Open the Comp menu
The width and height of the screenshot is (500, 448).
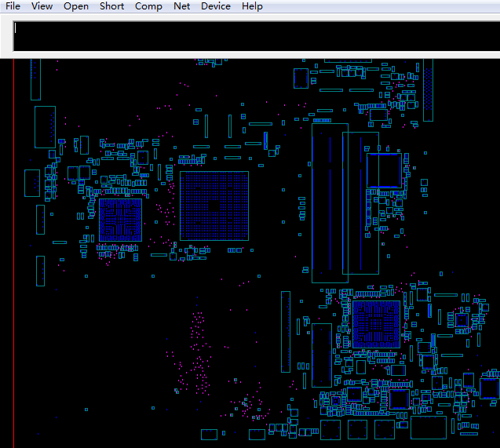(x=148, y=6)
